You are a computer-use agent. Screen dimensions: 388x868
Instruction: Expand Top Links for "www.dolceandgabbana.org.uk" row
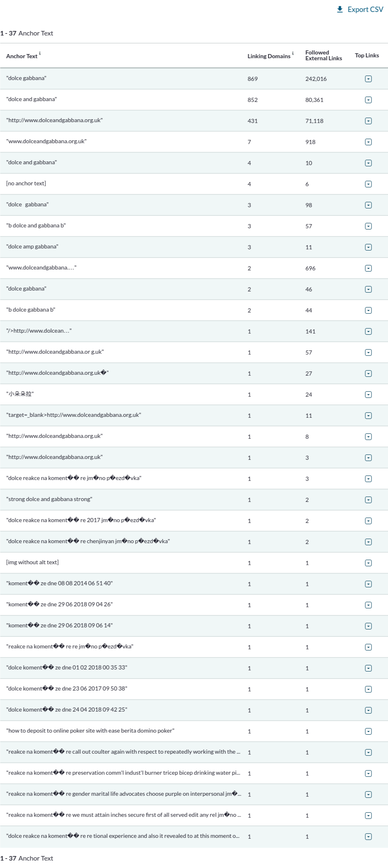click(368, 142)
